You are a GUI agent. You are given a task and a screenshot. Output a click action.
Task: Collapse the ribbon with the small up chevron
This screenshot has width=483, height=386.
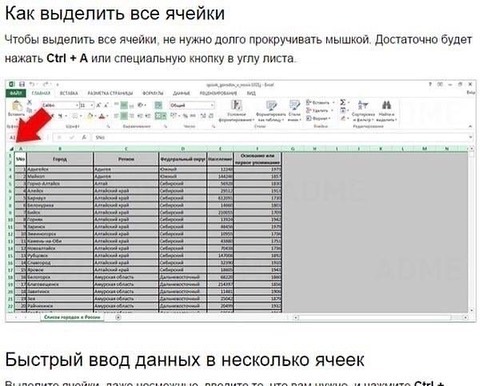(x=470, y=126)
